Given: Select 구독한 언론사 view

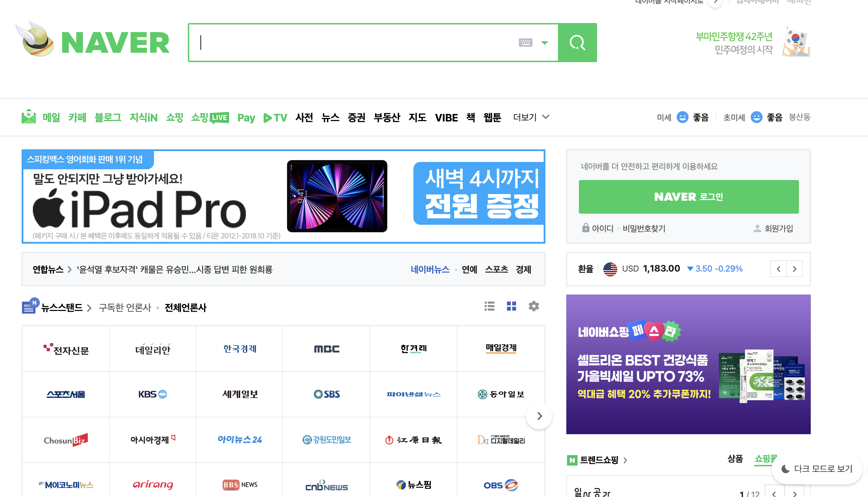Looking at the screenshot, I should pyautogui.click(x=125, y=307).
